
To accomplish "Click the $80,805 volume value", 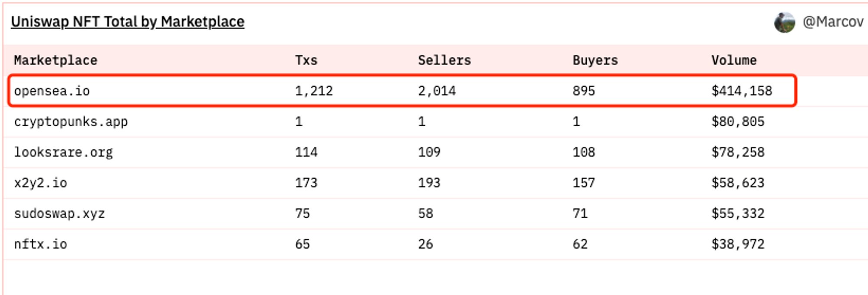I will 738,122.
